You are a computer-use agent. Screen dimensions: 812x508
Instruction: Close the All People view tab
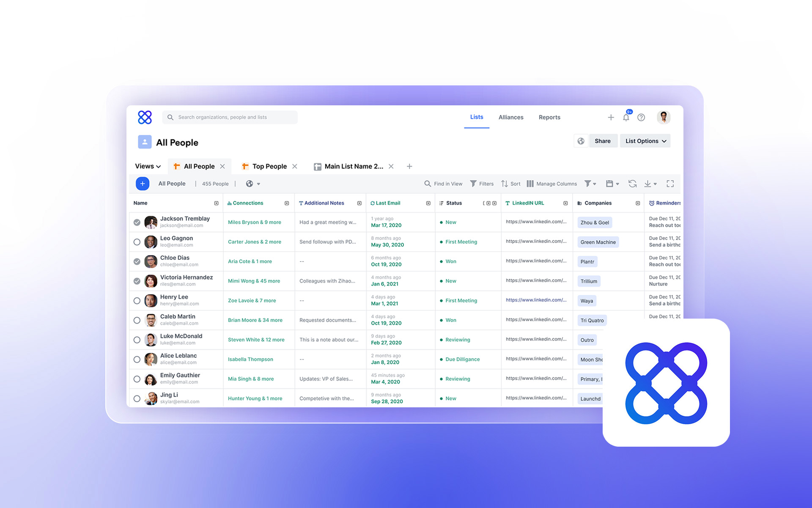click(x=222, y=166)
